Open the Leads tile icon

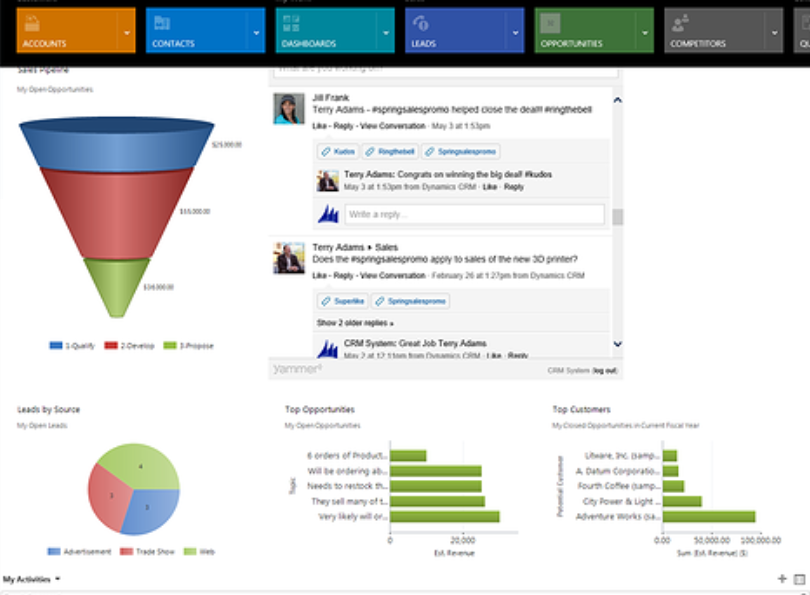click(x=420, y=23)
